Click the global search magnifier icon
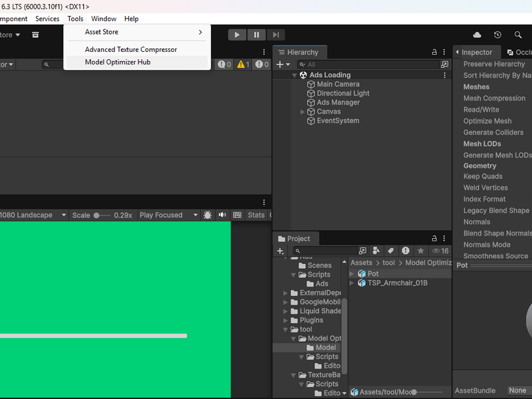The height and width of the screenshot is (399, 532). click(518, 35)
